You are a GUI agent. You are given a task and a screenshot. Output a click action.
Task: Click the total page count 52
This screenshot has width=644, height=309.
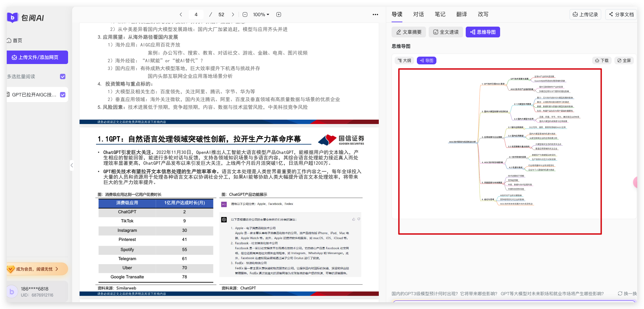pos(221,14)
